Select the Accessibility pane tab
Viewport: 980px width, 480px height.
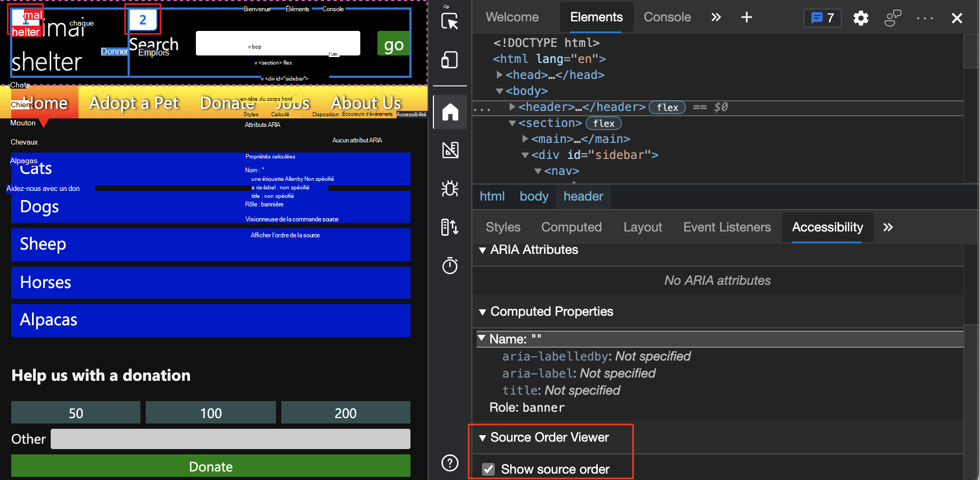tap(827, 227)
